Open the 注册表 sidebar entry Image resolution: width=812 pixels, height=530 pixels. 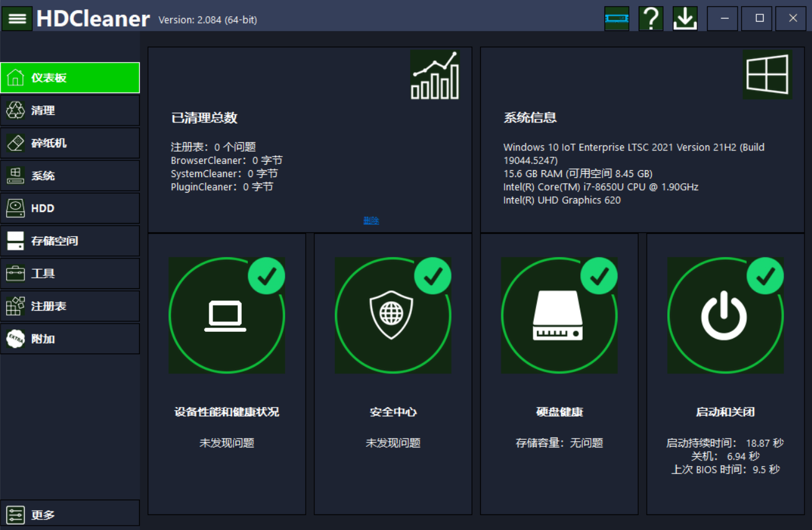[x=70, y=306]
